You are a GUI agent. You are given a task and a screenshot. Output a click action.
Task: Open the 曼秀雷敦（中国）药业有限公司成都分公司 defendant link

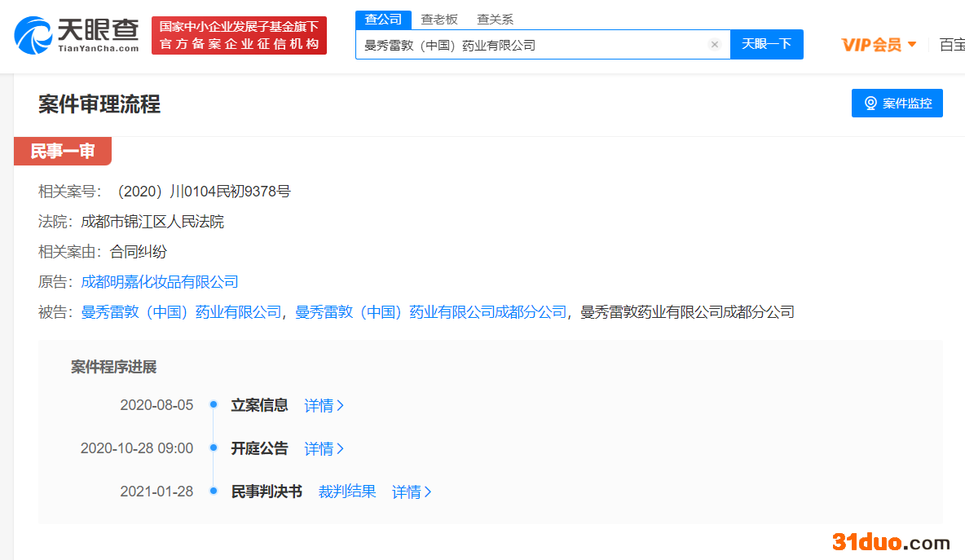click(430, 312)
